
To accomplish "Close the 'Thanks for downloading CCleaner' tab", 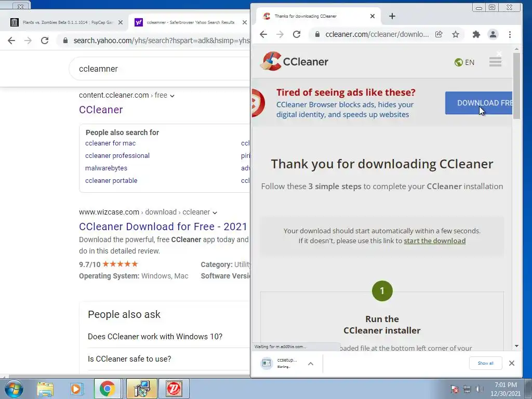I will [372, 16].
